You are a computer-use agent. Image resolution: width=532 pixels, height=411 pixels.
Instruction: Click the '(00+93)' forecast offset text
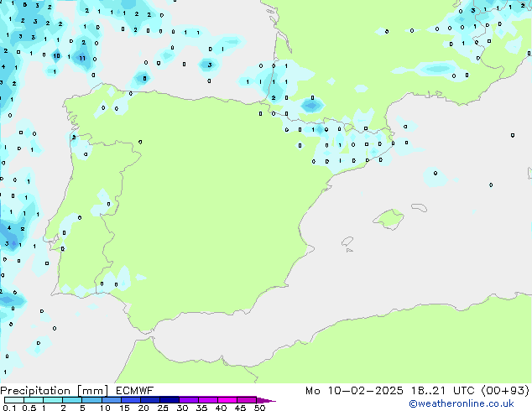click(x=505, y=391)
